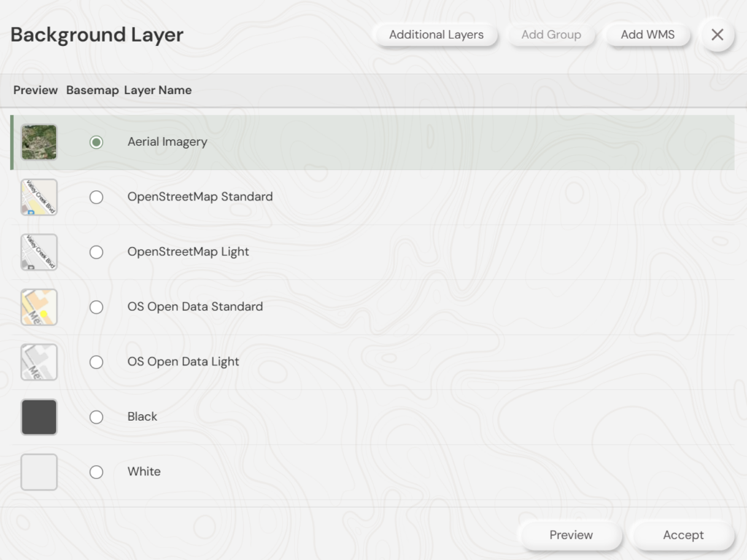Image resolution: width=747 pixels, height=560 pixels.
Task: Click the Aerial Imagery preview thumbnail
Action: pyautogui.click(x=39, y=142)
